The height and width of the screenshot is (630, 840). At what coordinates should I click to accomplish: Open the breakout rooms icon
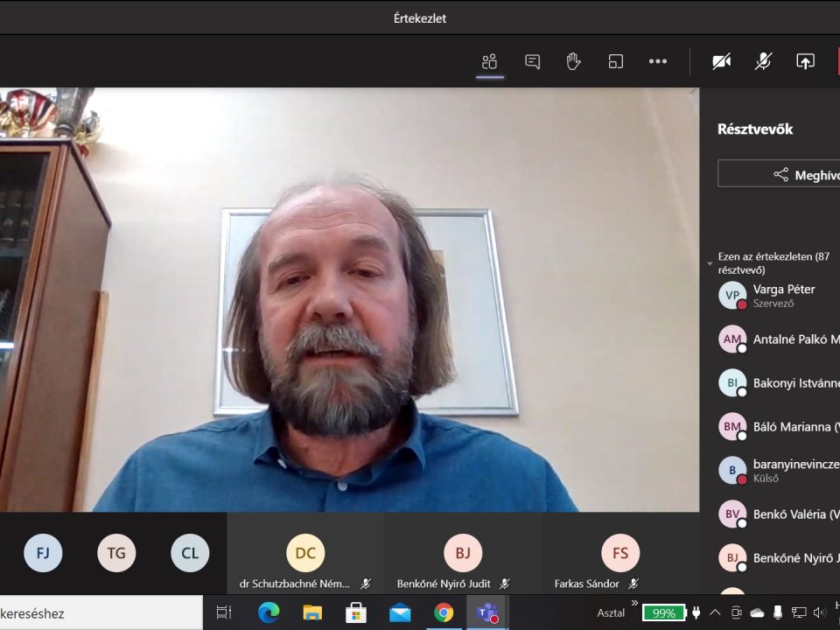616,61
